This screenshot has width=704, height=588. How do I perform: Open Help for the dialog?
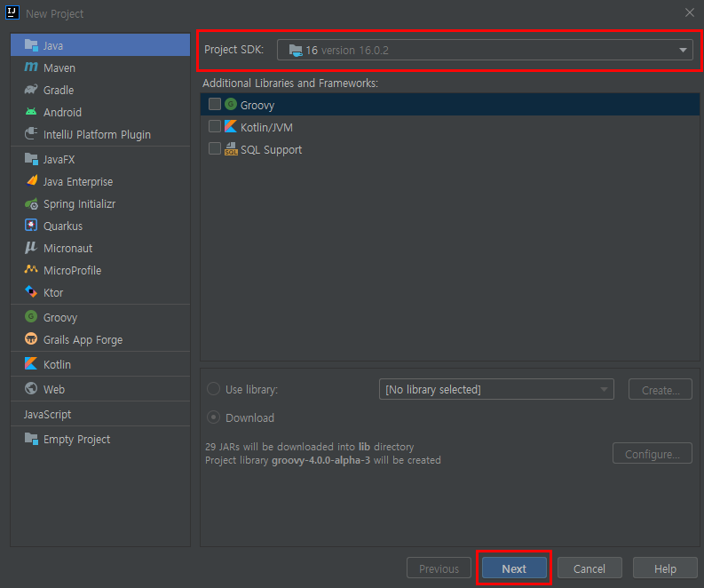pos(665,568)
